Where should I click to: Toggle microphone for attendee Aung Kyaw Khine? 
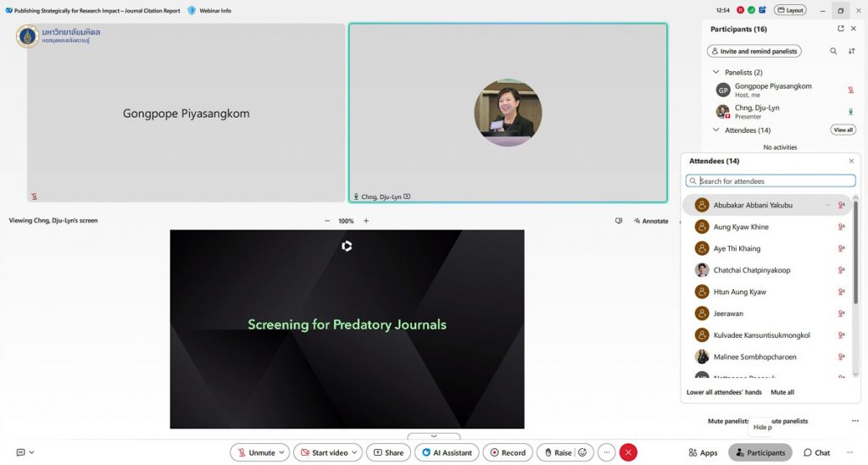coord(841,227)
